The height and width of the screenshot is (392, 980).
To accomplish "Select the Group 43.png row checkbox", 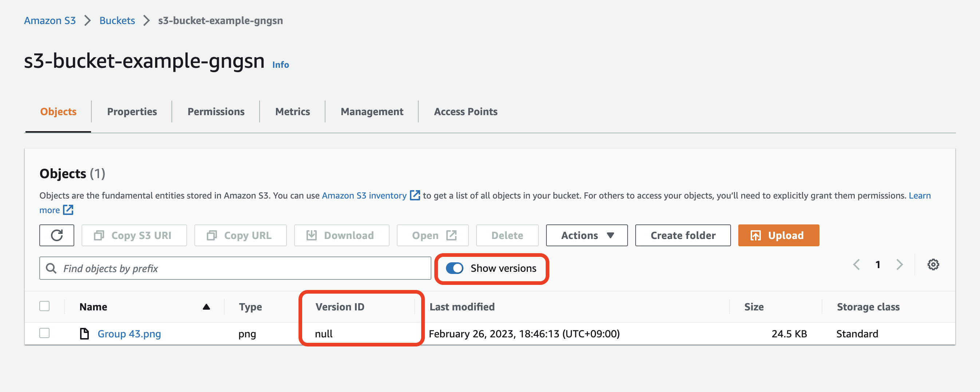I will pos(44,333).
